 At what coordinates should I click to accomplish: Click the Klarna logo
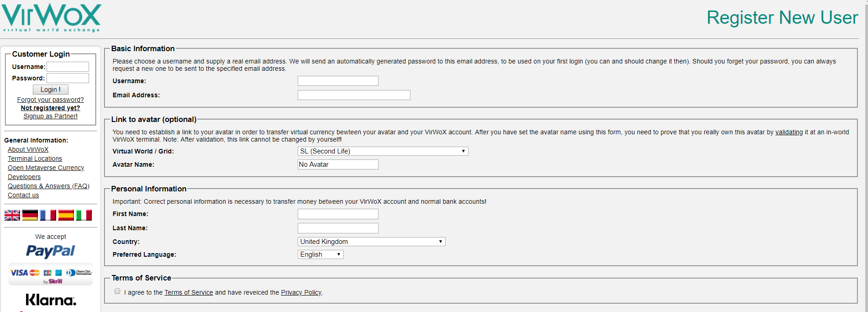(51, 300)
